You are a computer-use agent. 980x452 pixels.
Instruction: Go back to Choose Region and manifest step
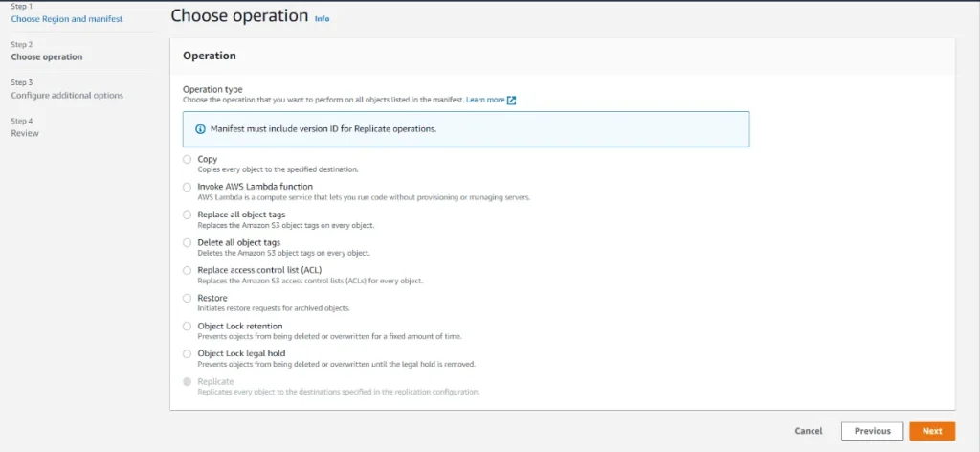[x=66, y=19]
